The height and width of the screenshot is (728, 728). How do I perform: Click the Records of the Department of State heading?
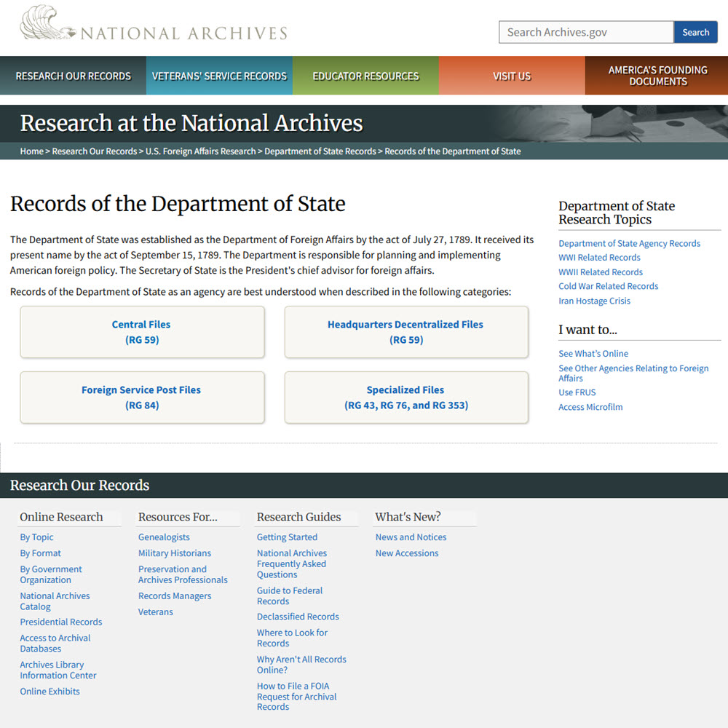(x=178, y=204)
